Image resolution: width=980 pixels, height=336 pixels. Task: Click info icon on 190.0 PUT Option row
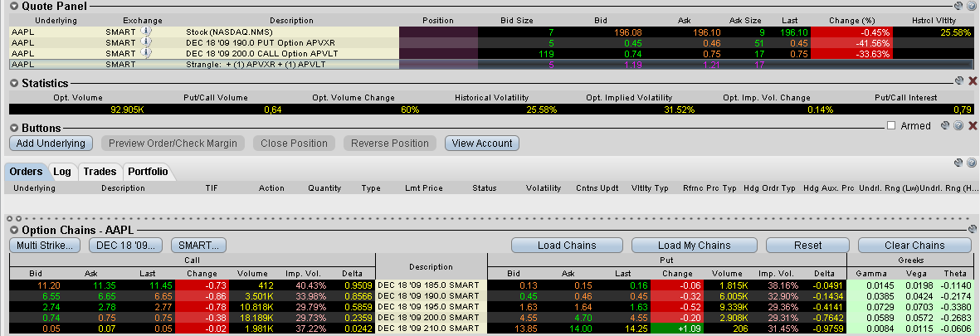tap(146, 41)
